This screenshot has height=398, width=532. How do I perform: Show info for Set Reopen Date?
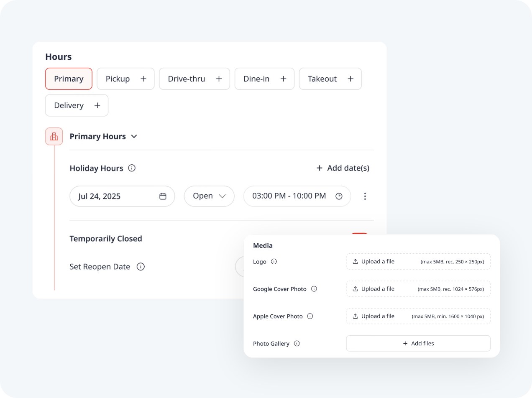(x=141, y=267)
